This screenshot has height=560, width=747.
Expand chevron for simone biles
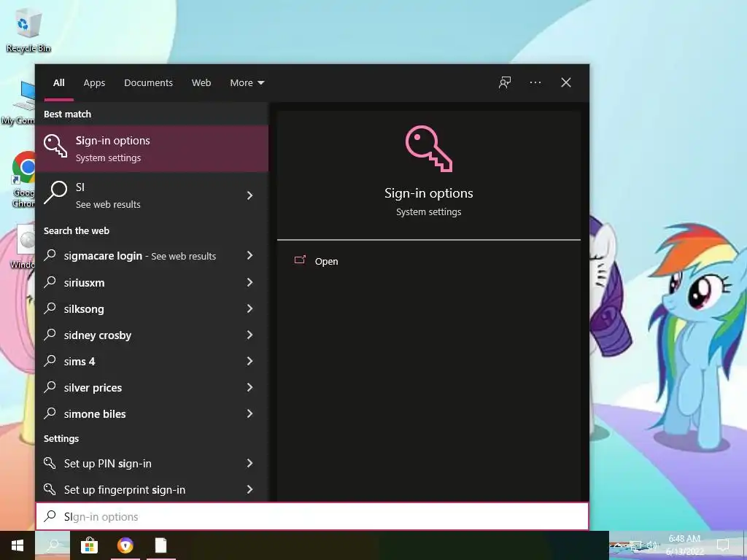tap(249, 413)
